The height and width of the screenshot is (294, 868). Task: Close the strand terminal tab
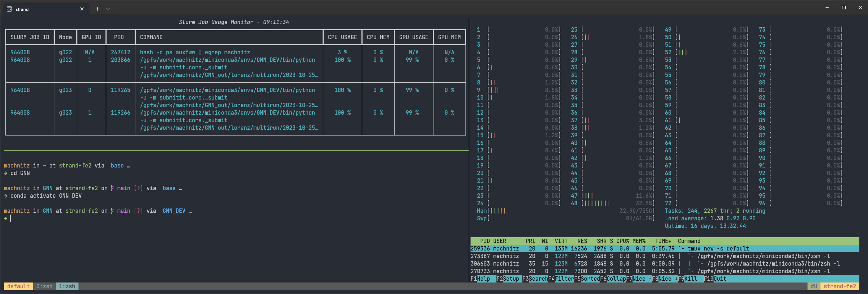82,9
